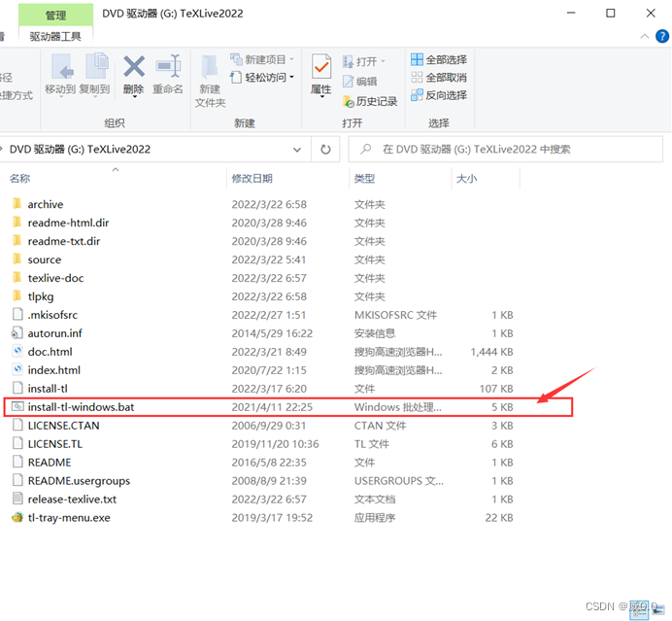Select release-texlive.txt file icon
Image resolution: width=672 pixels, height=621 pixels.
[x=17, y=499]
